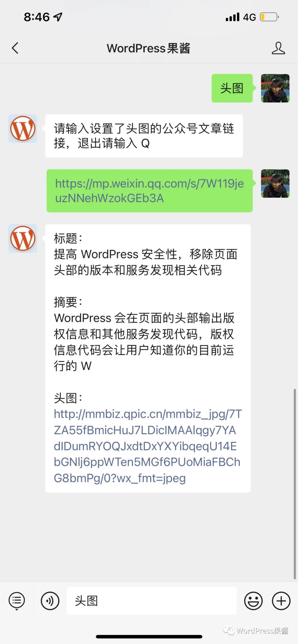Tap the battery indicator in the status bar
The width and height of the screenshot is (298, 644).
click(x=269, y=17)
